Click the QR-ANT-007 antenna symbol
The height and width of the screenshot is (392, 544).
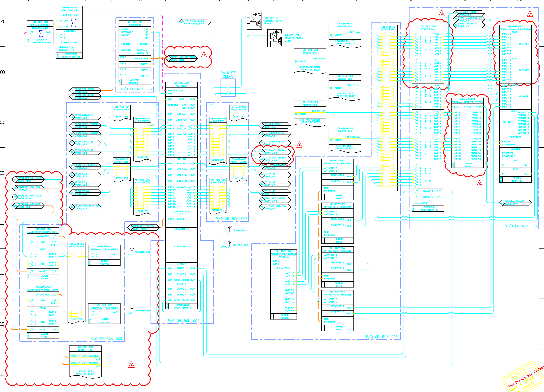pos(132,251)
